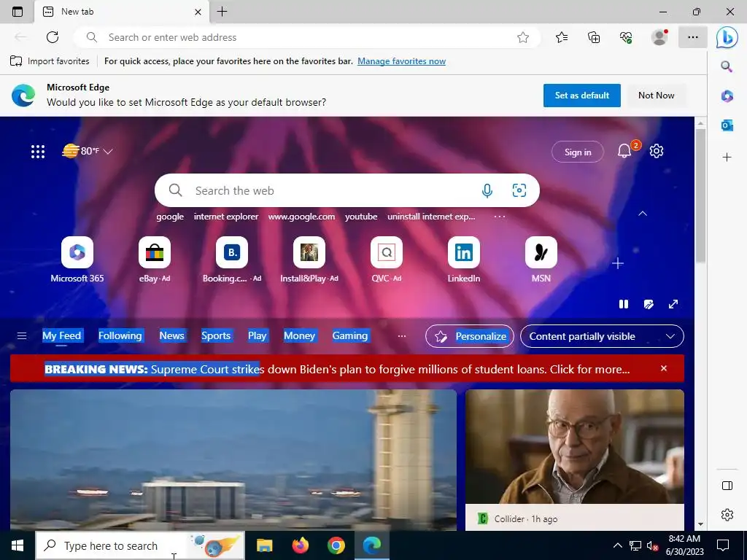Viewport: 747px width, 560px height.
Task: Click Import favorites
Action: tap(50, 61)
